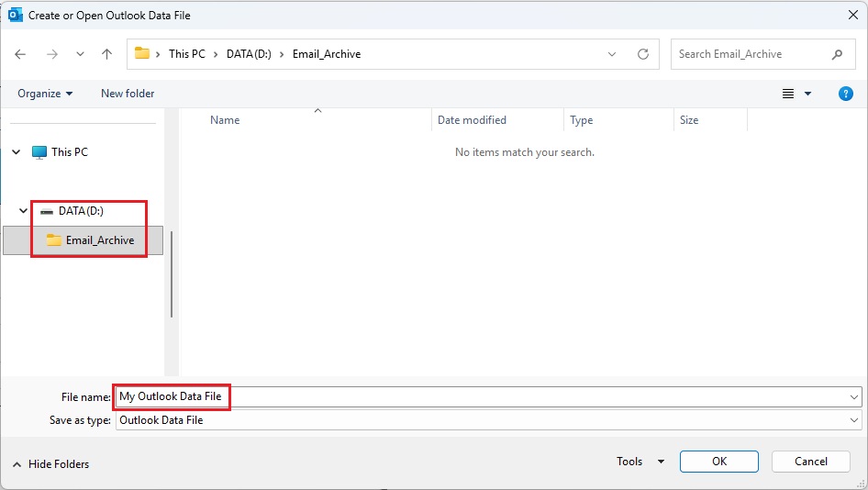Select DATA (D:) in the address breadcrumb
Image resolution: width=868 pixels, height=490 pixels.
[249, 54]
